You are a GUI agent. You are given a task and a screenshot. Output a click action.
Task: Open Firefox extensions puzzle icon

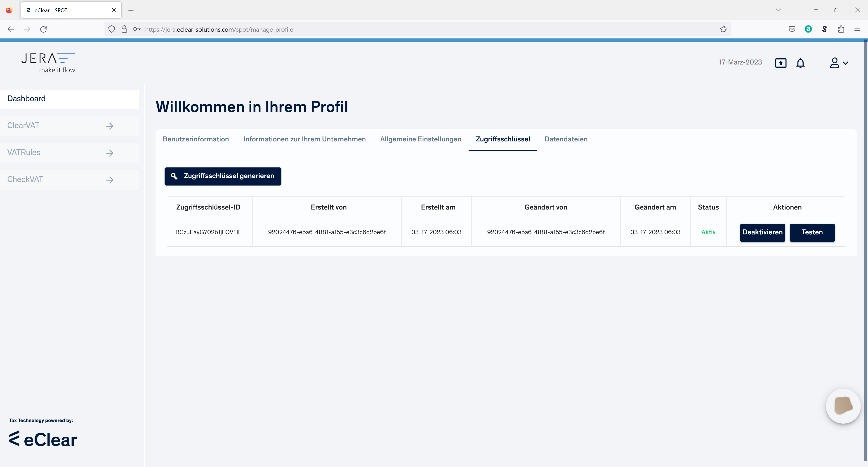[841, 29]
